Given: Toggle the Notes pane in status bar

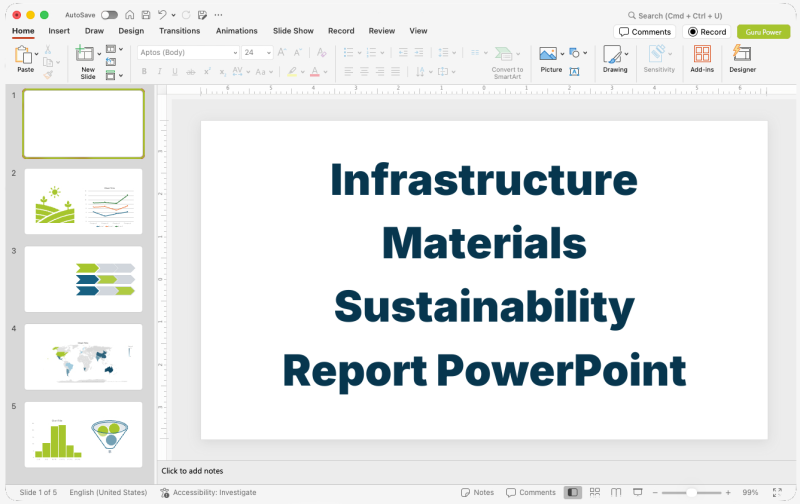Looking at the screenshot, I should (477, 492).
